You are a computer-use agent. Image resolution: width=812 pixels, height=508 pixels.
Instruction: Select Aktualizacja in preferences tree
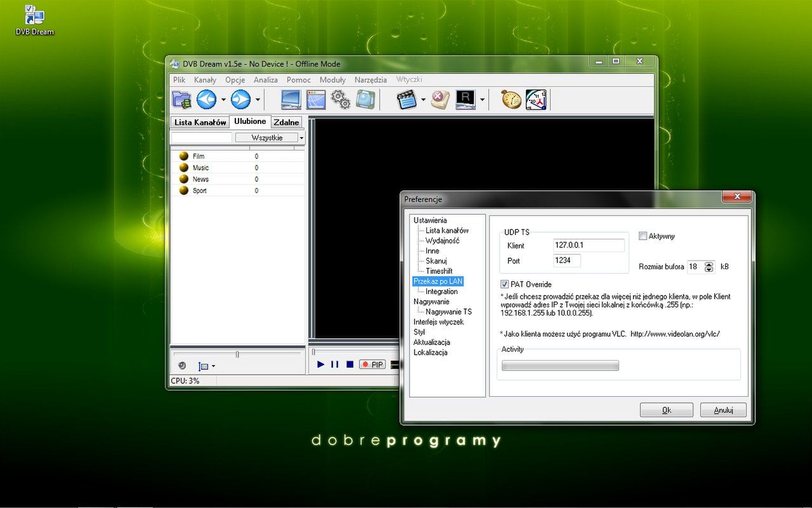click(431, 342)
